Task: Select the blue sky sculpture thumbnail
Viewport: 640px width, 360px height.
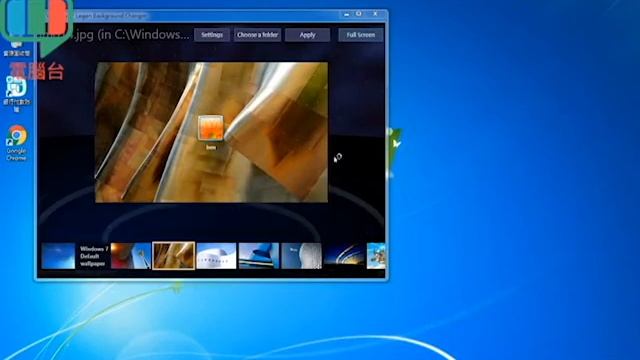Action: pyautogui.click(x=259, y=256)
